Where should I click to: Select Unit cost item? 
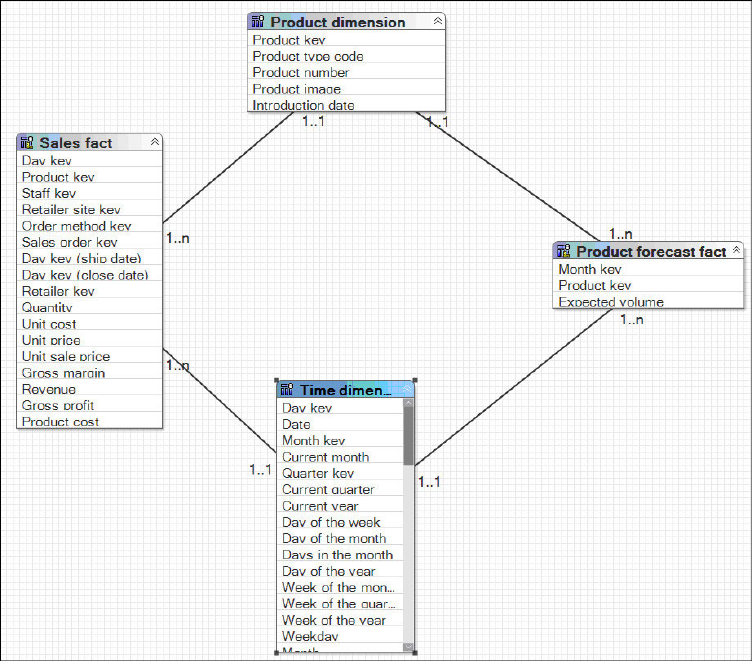point(90,324)
